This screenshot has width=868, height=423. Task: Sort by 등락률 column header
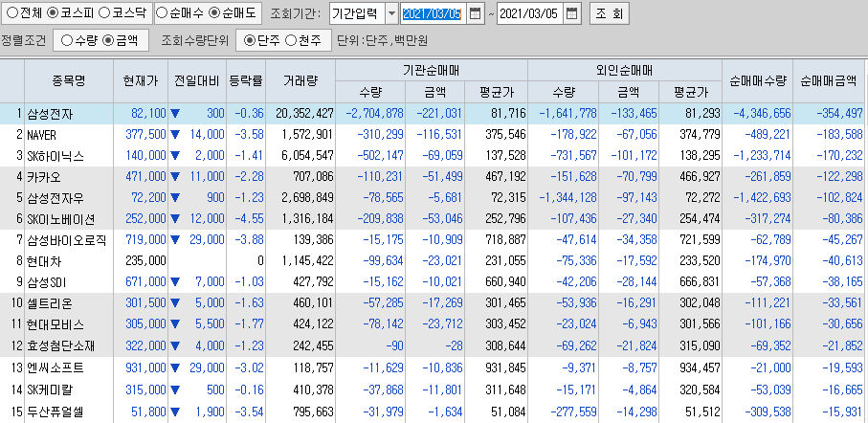(246, 80)
